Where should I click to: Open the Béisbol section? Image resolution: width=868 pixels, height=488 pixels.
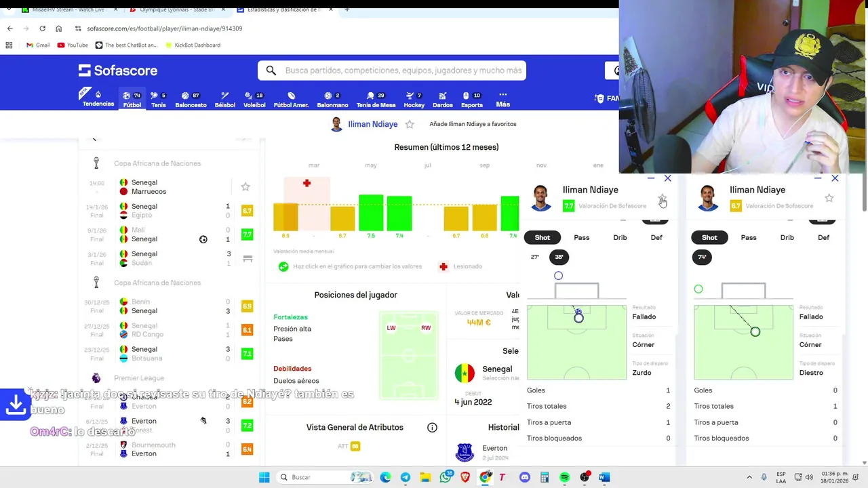click(x=225, y=100)
